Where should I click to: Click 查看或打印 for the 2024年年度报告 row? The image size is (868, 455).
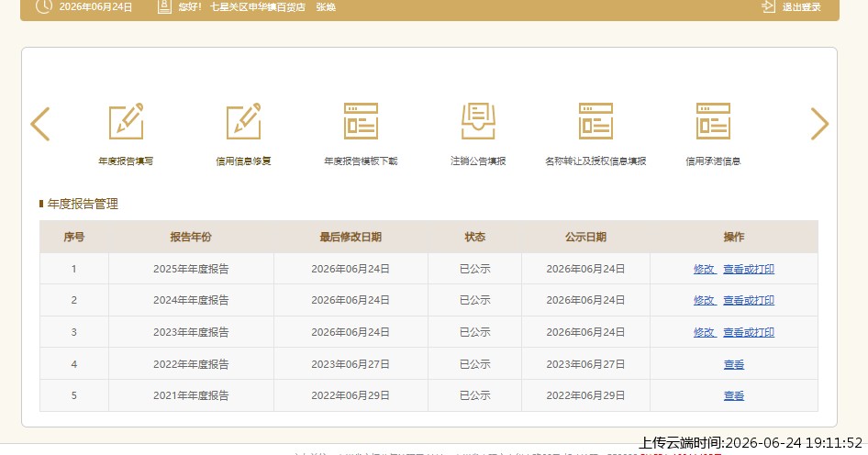click(x=749, y=300)
